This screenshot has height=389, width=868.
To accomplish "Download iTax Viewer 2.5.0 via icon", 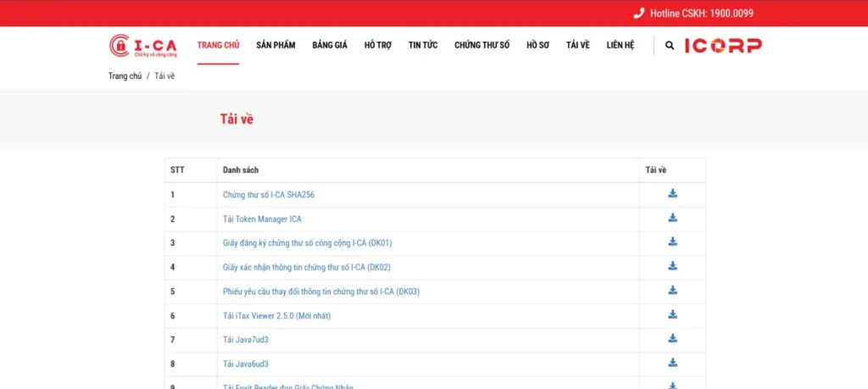I will pyautogui.click(x=672, y=314).
